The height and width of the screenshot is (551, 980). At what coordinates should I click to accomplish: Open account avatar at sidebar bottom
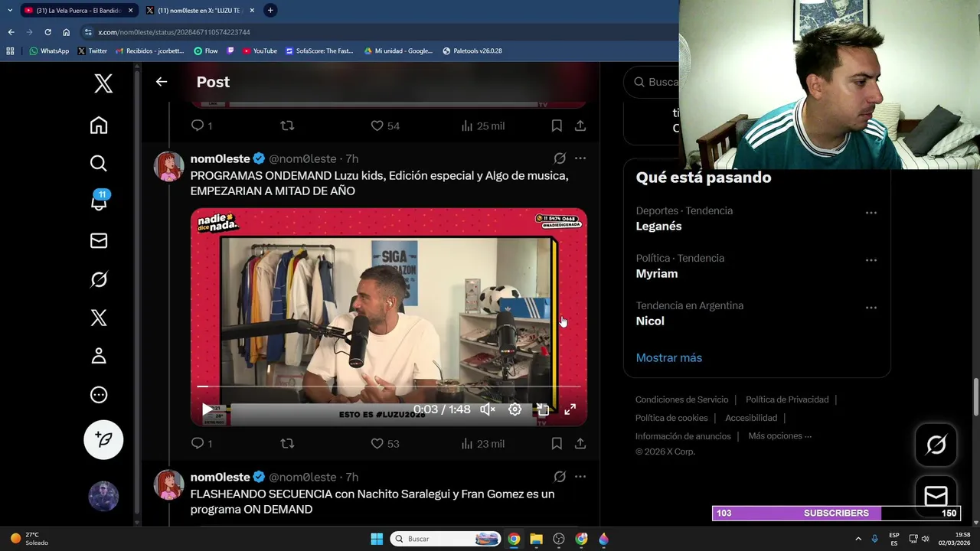coord(103,496)
